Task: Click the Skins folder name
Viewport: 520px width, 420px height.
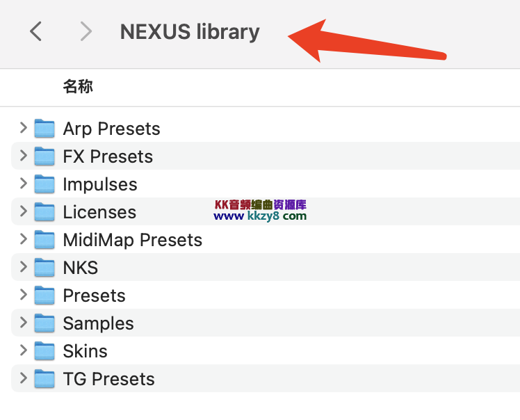Action: [85, 351]
